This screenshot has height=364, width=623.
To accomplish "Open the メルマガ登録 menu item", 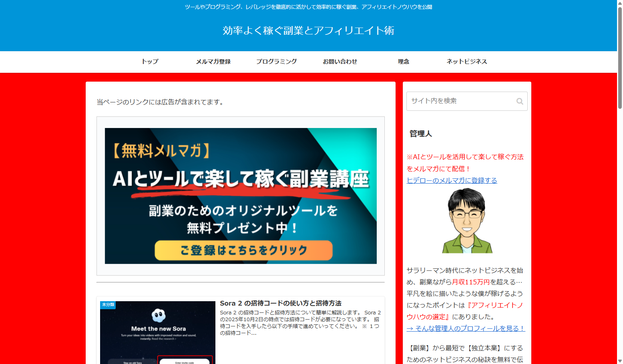I will pos(213,62).
